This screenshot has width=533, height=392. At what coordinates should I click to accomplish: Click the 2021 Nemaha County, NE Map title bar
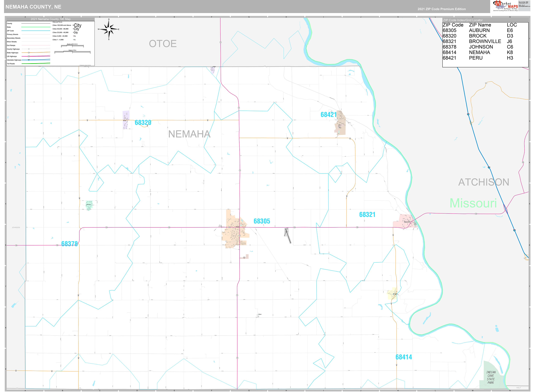(x=51, y=19)
